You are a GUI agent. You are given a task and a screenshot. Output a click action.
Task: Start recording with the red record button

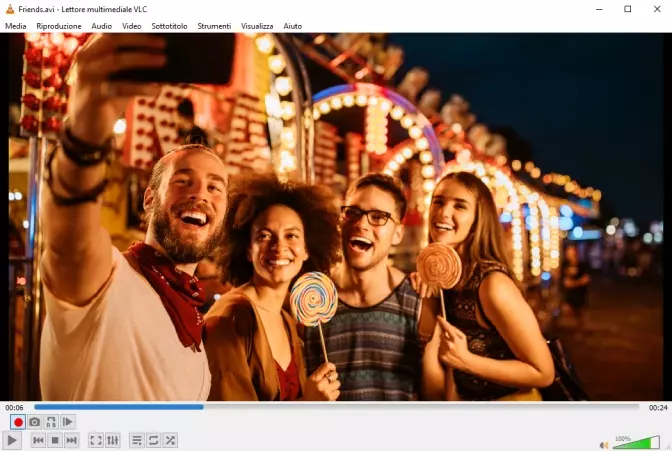tap(18, 422)
